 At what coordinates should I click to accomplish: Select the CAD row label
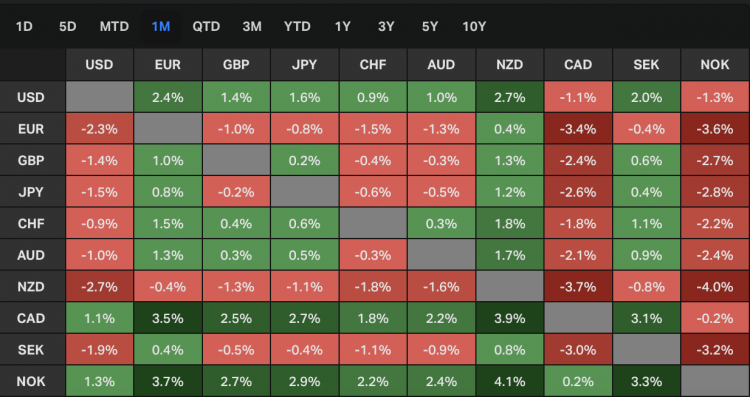click(x=33, y=318)
